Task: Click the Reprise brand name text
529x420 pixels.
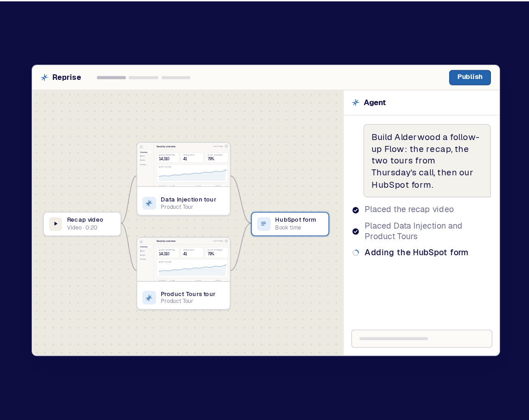Action: click(67, 77)
